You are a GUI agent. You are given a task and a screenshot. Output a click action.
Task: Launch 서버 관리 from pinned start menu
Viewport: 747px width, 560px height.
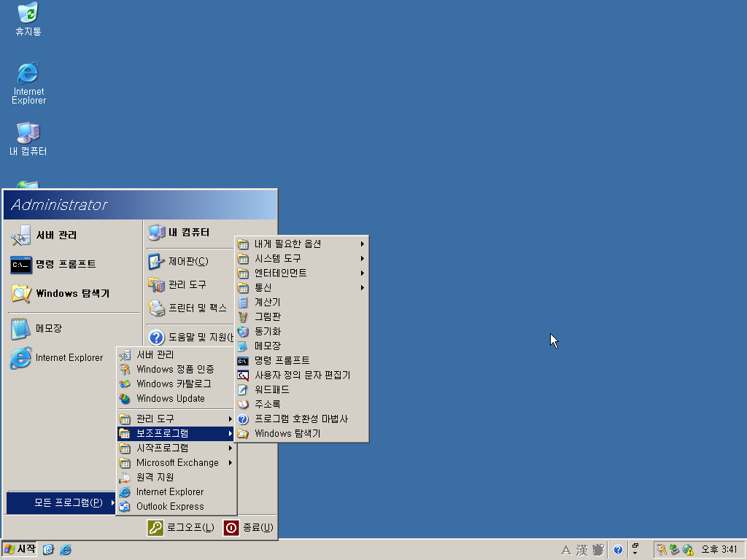[74, 236]
